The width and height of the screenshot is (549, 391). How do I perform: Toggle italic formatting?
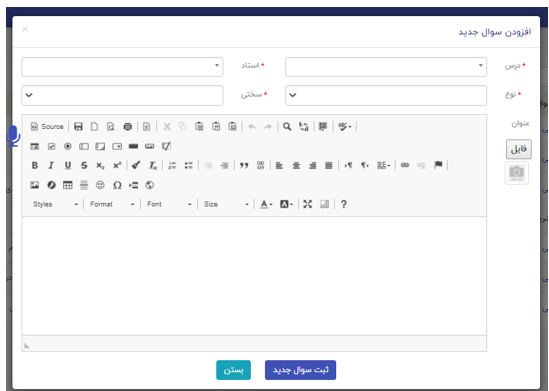51,165
